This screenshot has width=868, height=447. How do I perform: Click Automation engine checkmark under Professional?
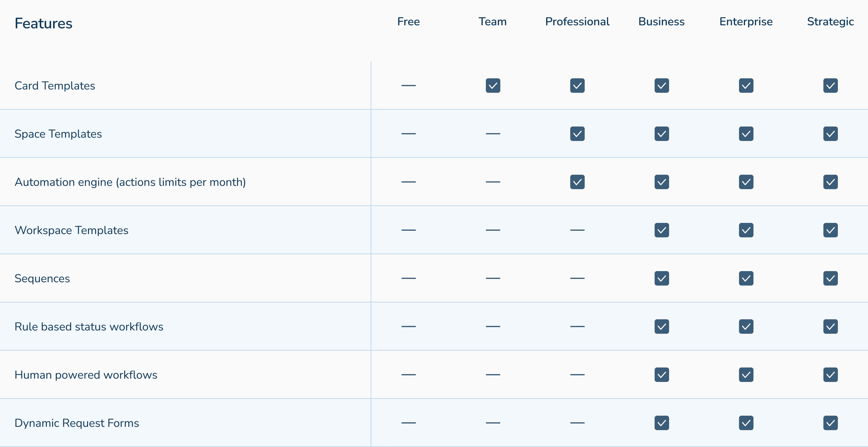577,182
